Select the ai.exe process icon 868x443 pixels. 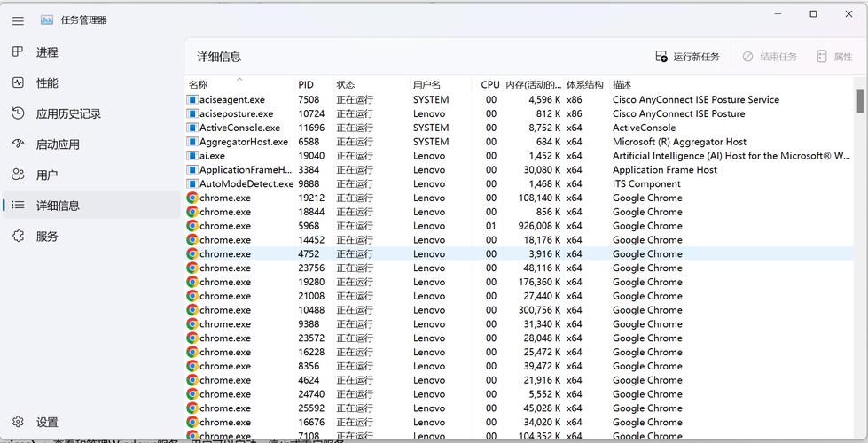[192, 156]
